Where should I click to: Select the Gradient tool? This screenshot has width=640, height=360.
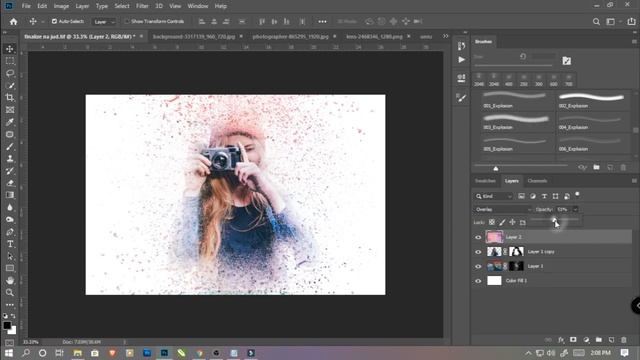point(10,195)
